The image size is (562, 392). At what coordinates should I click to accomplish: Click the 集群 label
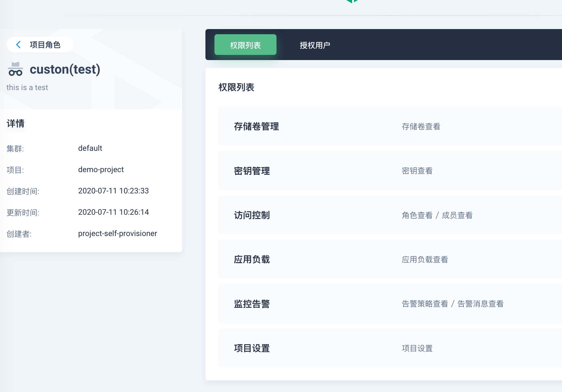coord(15,149)
